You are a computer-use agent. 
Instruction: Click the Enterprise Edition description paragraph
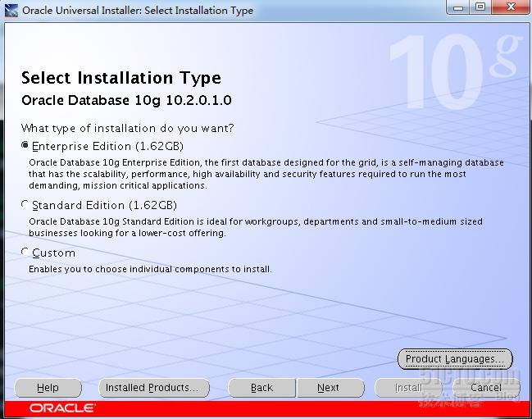pyautogui.click(x=266, y=174)
